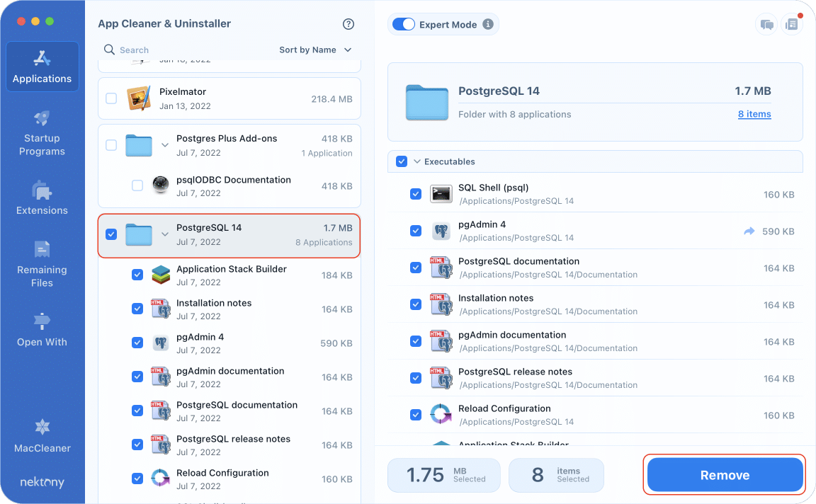Uncheck the PostgreSQL 14 folder checkbox

(x=111, y=234)
